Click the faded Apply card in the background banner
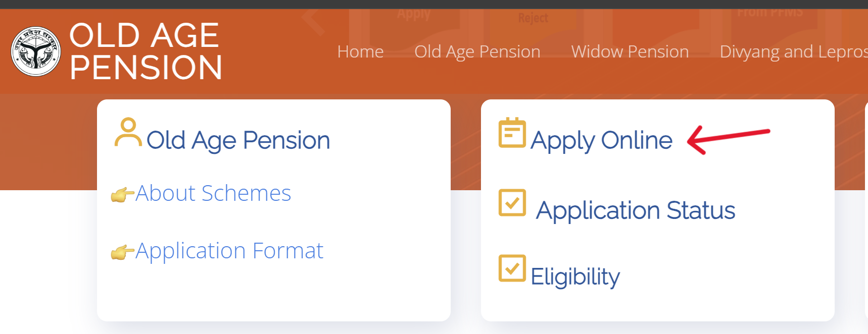This screenshot has height=334, width=868. coord(414,13)
